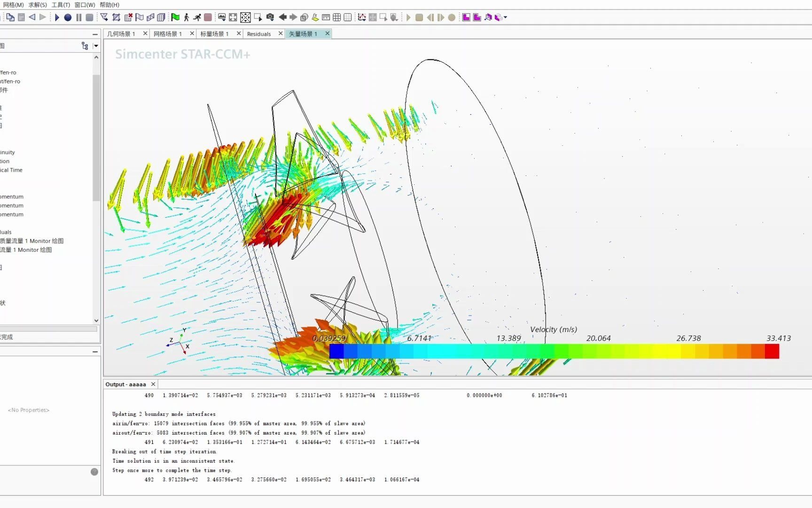The width and height of the screenshot is (812, 508).
Task: Click the line plot chart icon
Action: point(362,17)
